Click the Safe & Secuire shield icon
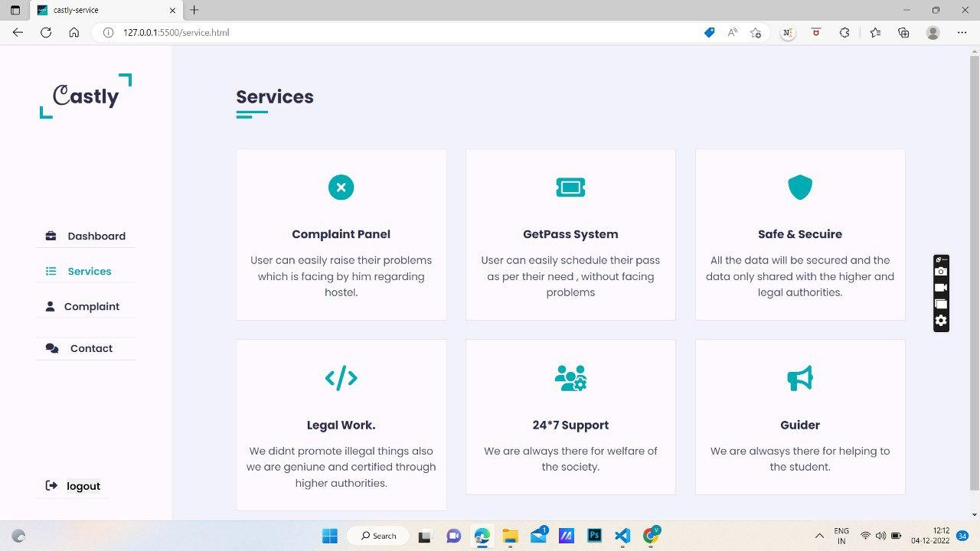 (800, 187)
